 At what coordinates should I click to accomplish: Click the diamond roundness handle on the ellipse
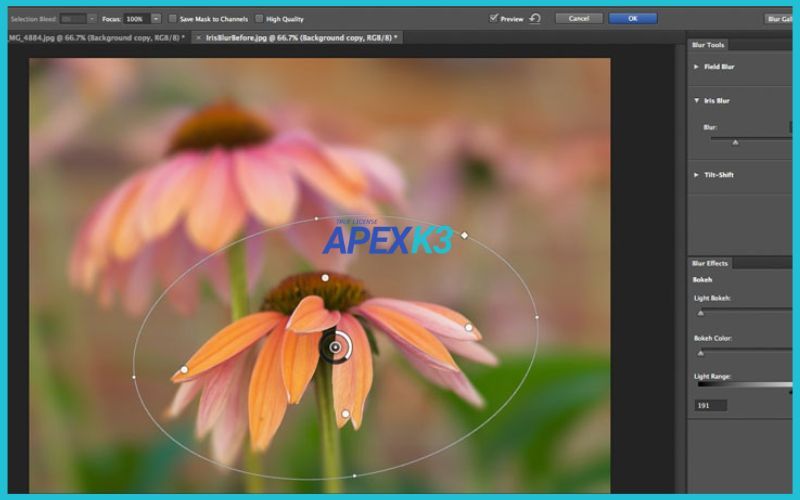click(x=464, y=235)
